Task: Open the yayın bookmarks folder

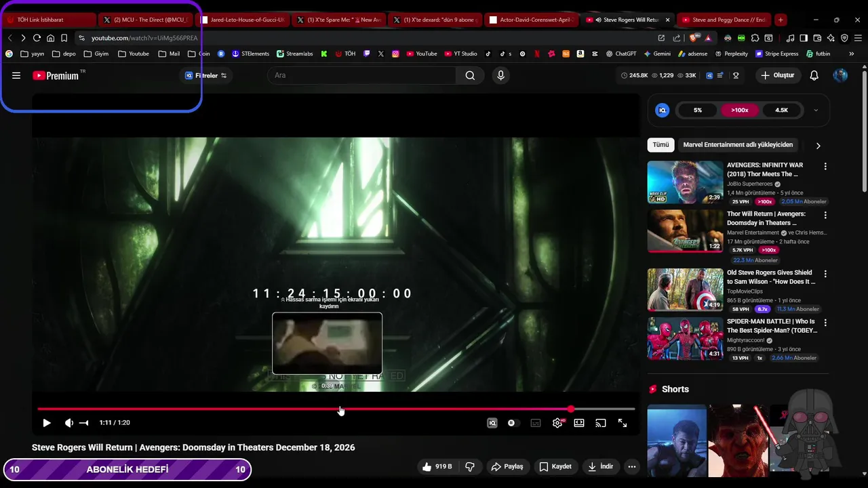Action: coord(32,54)
